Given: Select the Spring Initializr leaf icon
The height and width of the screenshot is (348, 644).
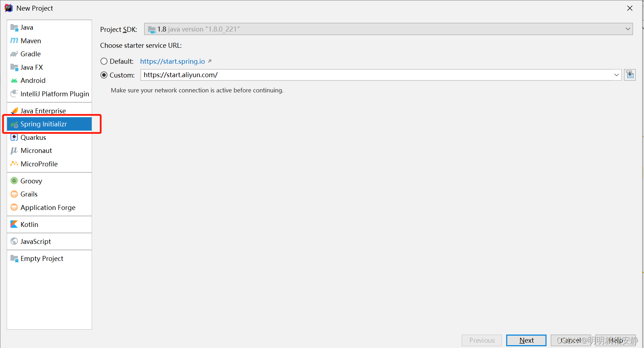Looking at the screenshot, I should [14, 124].
